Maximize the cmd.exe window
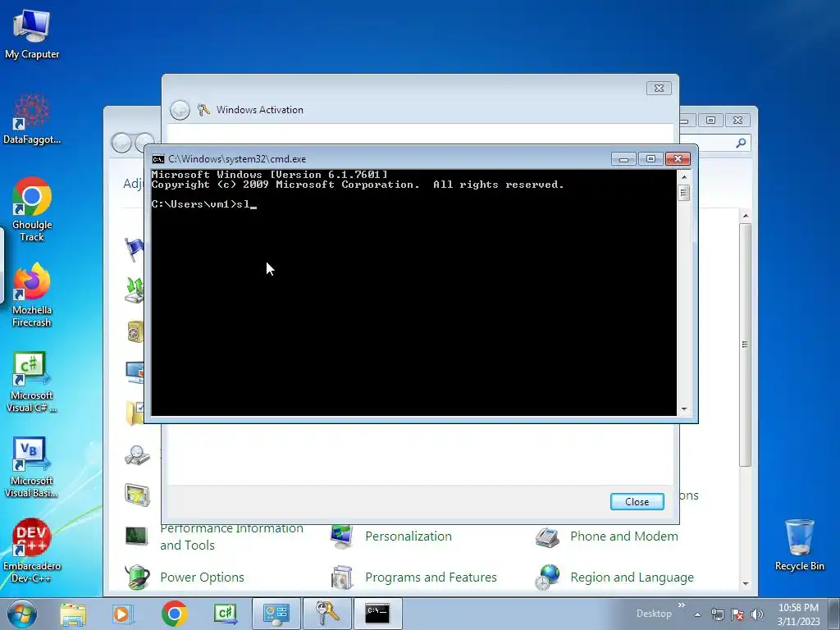840x630 pixels. pyautogui.click(x=651, y=159)
